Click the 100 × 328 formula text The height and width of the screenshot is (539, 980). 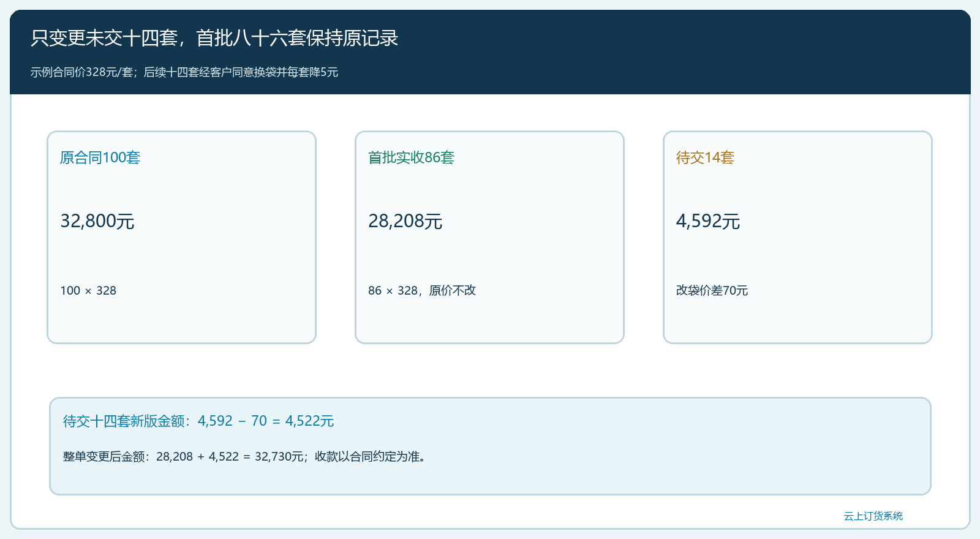point(88,290)
